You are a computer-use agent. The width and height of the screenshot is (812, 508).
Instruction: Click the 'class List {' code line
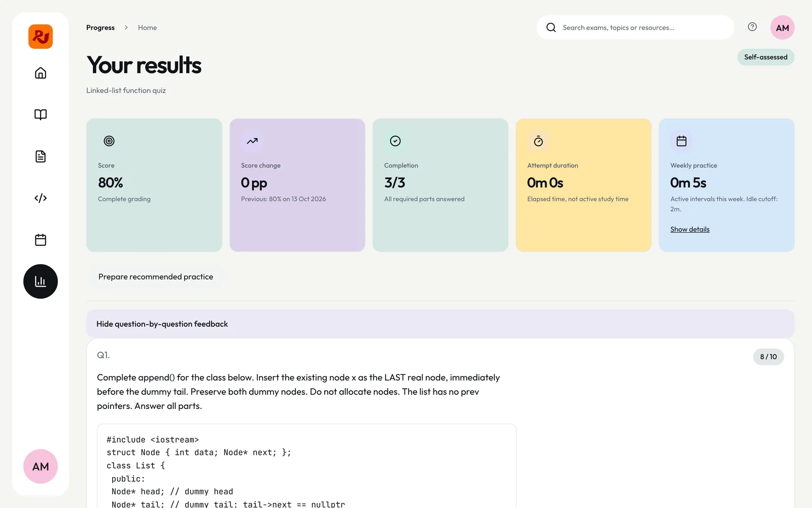point(136,466)
